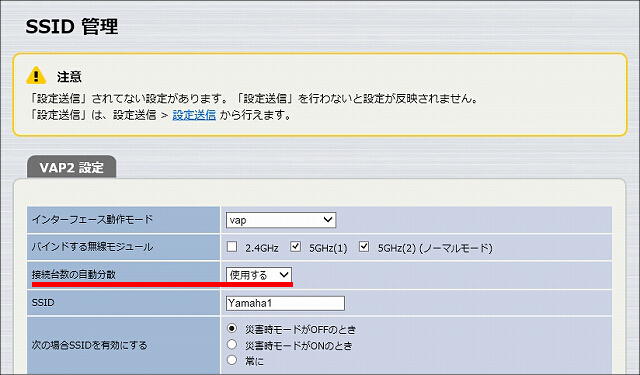Expand the 接続台数の自動分散 使用する dropdown
Viewport: 640px width, 375px height.
(x=259, y=275)
